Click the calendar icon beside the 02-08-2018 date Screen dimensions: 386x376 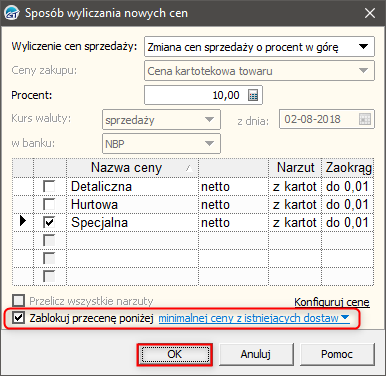click(365, 119)
